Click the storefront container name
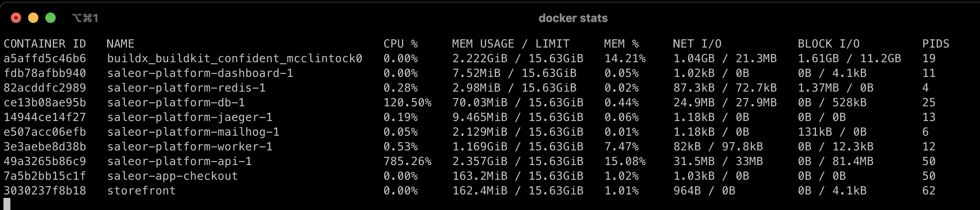 pos(142,191)
